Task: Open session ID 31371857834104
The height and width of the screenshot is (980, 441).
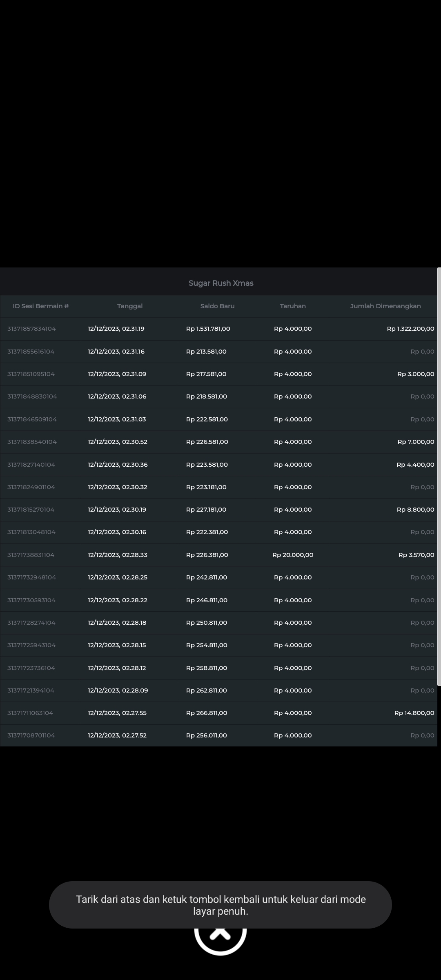Action: click(31, 329)
